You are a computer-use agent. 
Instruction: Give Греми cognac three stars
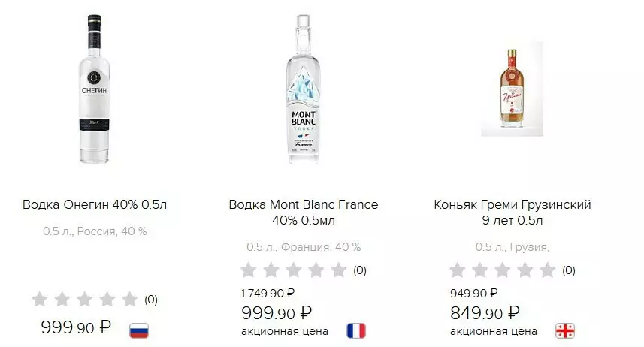(x=502, y=270)
